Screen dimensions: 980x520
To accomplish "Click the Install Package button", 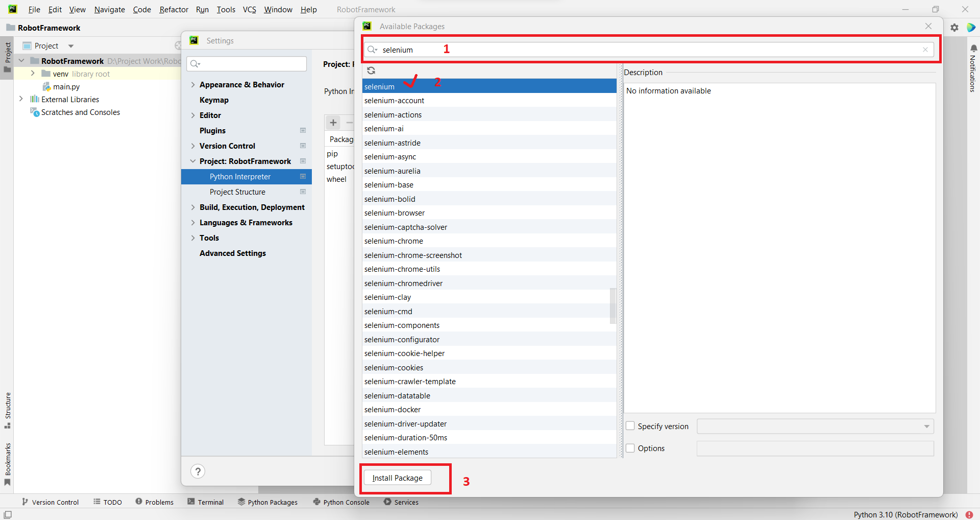I will coord(397,478).
